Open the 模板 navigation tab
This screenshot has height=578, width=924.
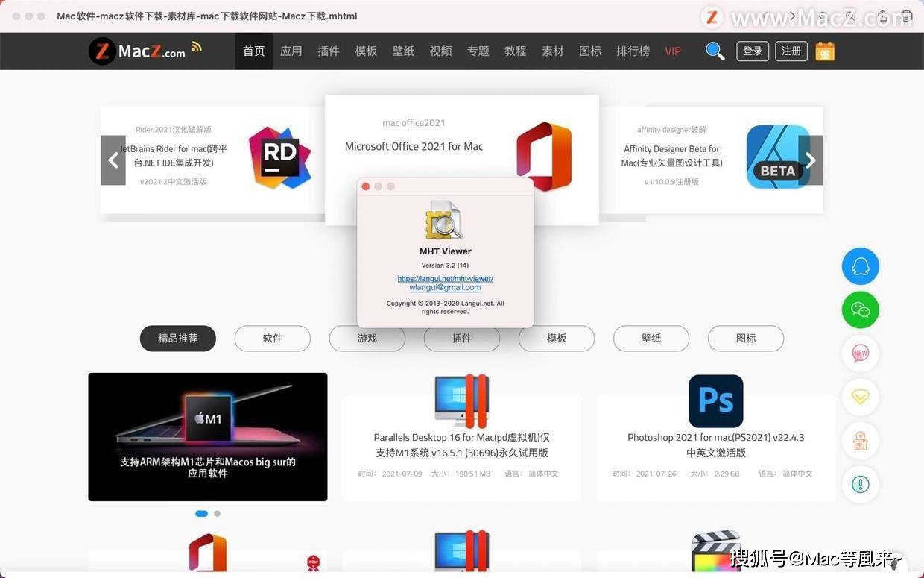(366, 51)
